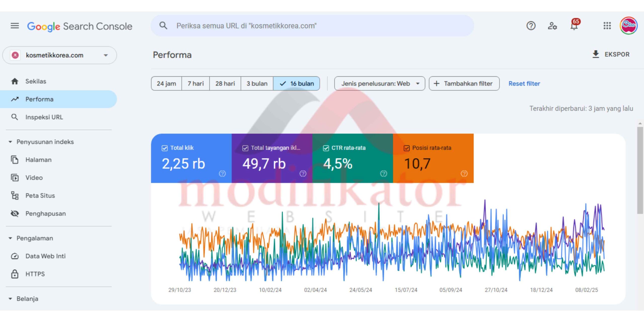Click the HTTPS padlock icon
The image size is (644, 322).
tap(15, 274)
